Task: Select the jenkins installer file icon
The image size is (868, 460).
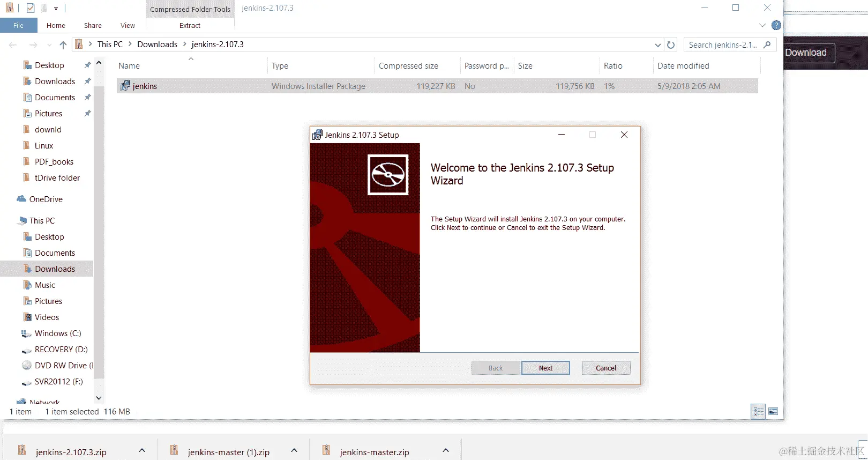Action: point(125,86)
